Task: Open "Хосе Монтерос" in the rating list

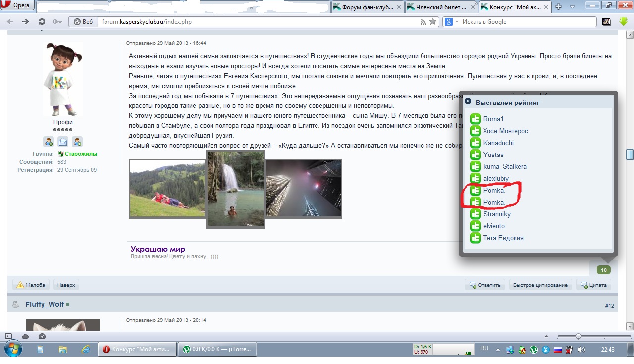Action: pos(506,131)
